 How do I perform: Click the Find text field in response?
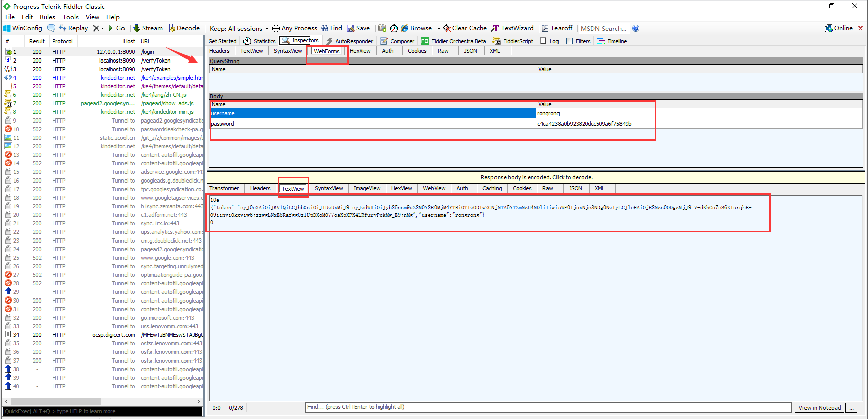pos(548,407)
